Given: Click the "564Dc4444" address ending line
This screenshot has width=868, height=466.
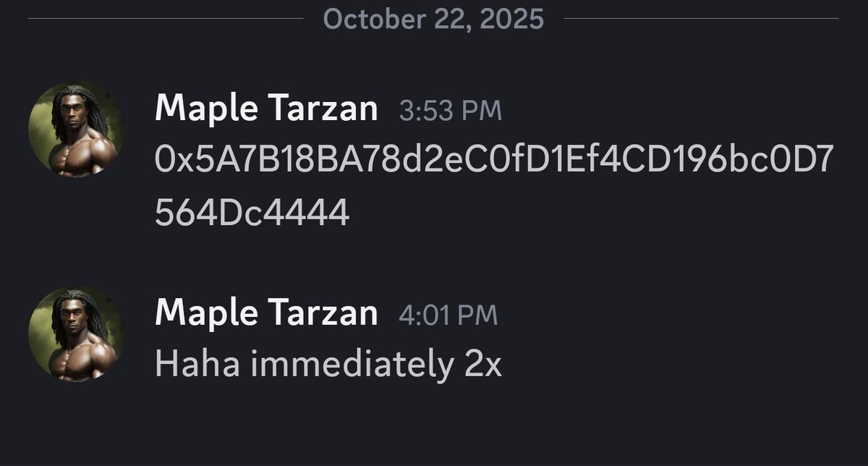Looking at the screenshot, I should (252, 213).
